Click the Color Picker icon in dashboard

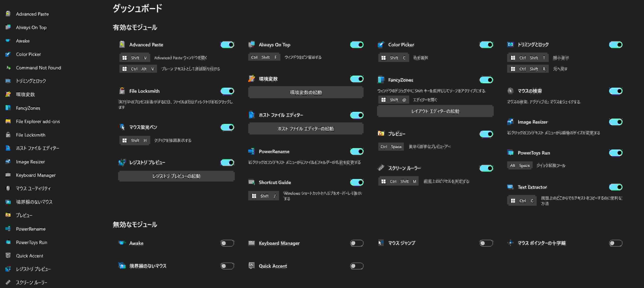381,45
